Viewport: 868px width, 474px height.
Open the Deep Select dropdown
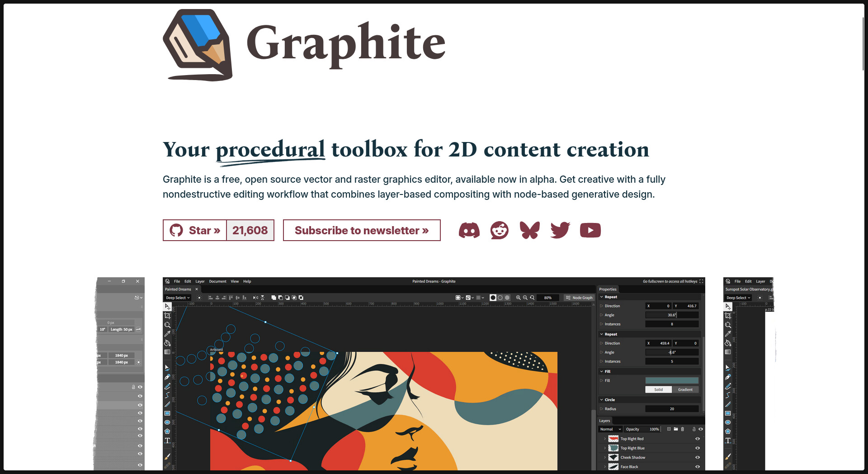[x=177, y=298]
